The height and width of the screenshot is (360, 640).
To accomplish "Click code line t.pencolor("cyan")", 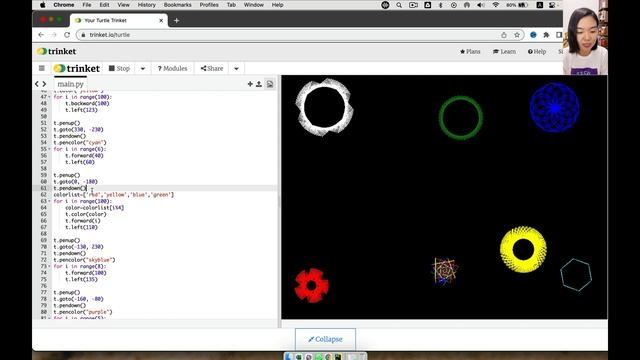I will click(80, 142).
